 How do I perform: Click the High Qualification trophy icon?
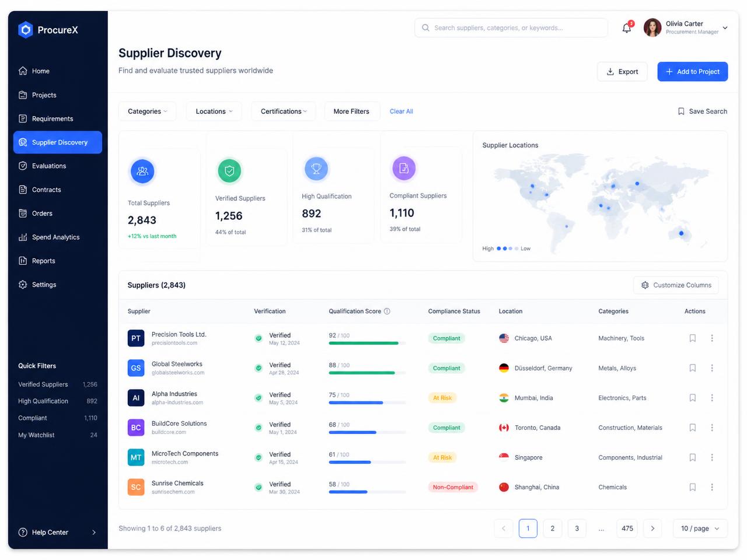[316, 169]
